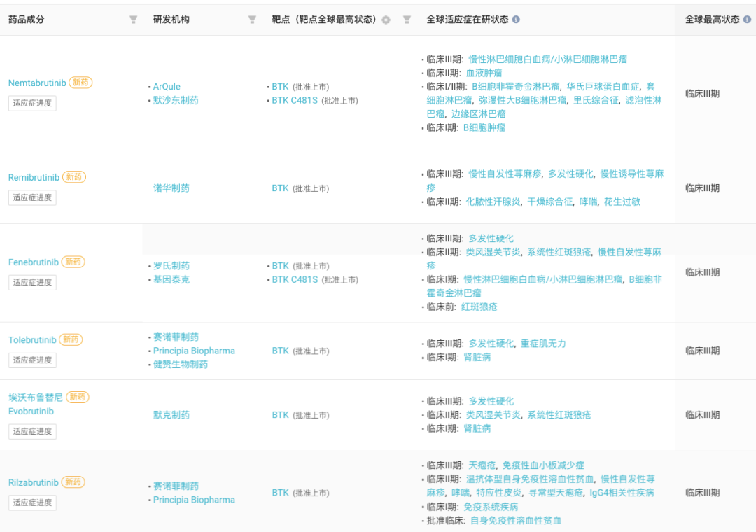Open the filter for 靶点 column
This screenshot has height=532, width=756.
(x=407, y=20)
